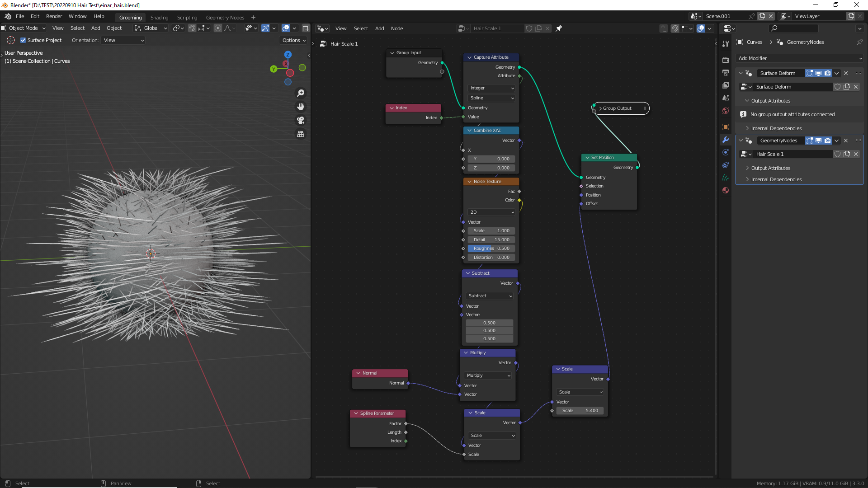Click the pin icon in node editor header
Image resolution: width=868 pixels, height=488 pixels.
point(559,28)
